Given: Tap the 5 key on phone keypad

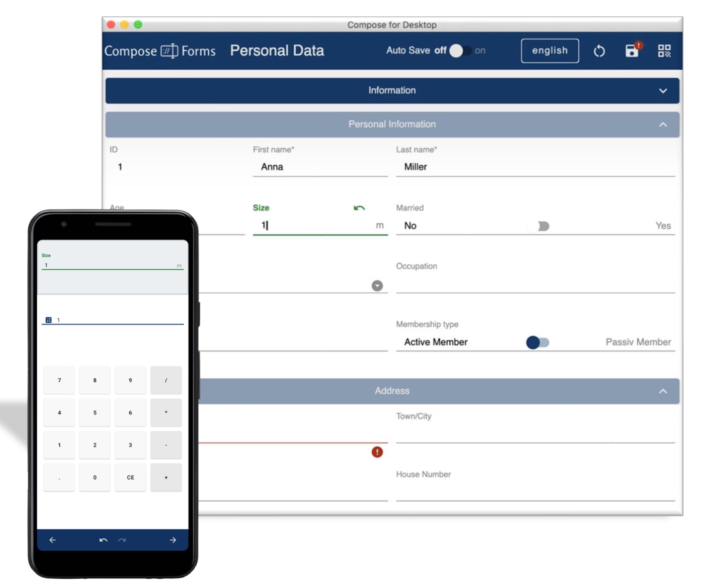Looking at the screenshot, I should (94, 413).
